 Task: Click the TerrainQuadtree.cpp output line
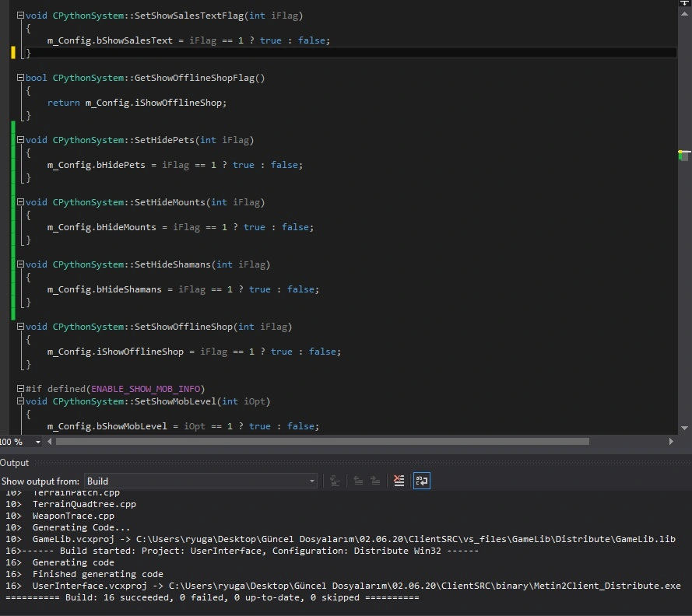coord(71,504)
